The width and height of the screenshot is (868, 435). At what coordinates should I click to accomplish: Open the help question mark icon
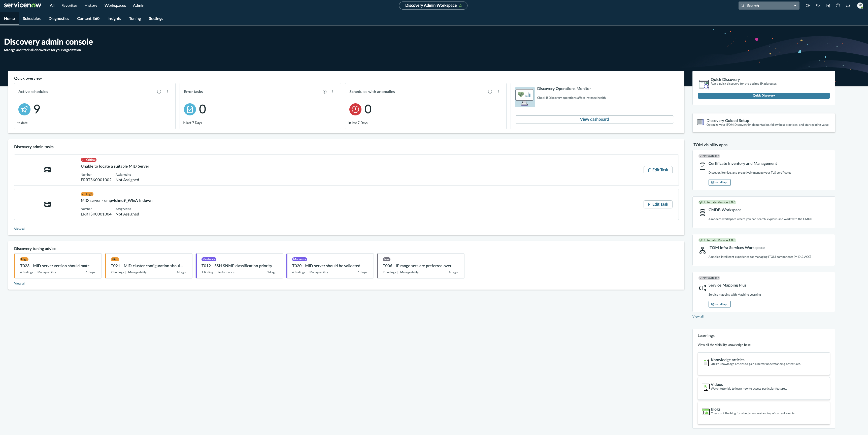(x=838, y=5)
